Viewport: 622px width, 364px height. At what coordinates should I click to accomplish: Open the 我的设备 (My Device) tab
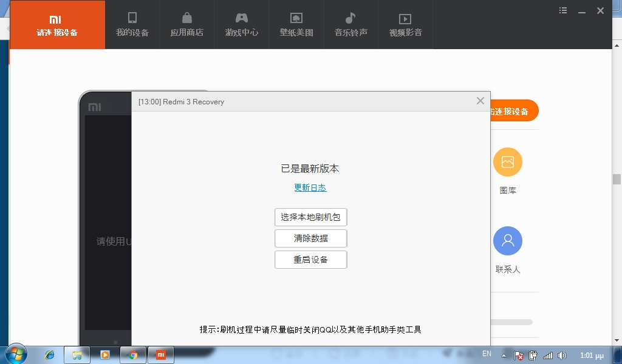132,25
